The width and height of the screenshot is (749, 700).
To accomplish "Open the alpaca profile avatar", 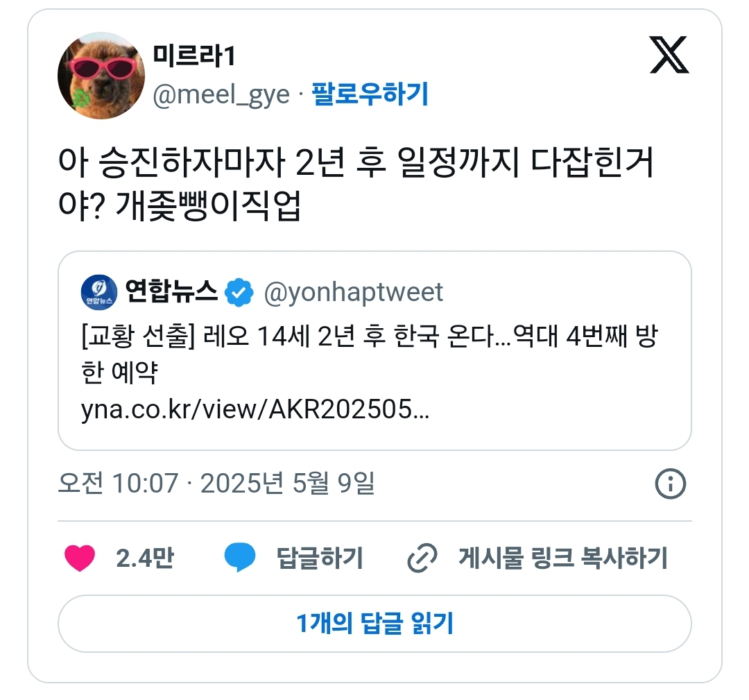I will click(x=101, y=76).
